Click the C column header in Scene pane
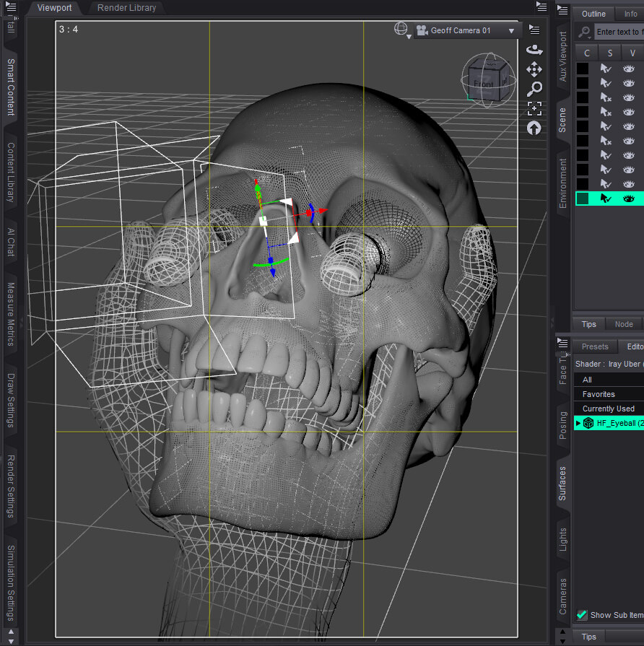The image size is (644, 646). pos(587,53)
